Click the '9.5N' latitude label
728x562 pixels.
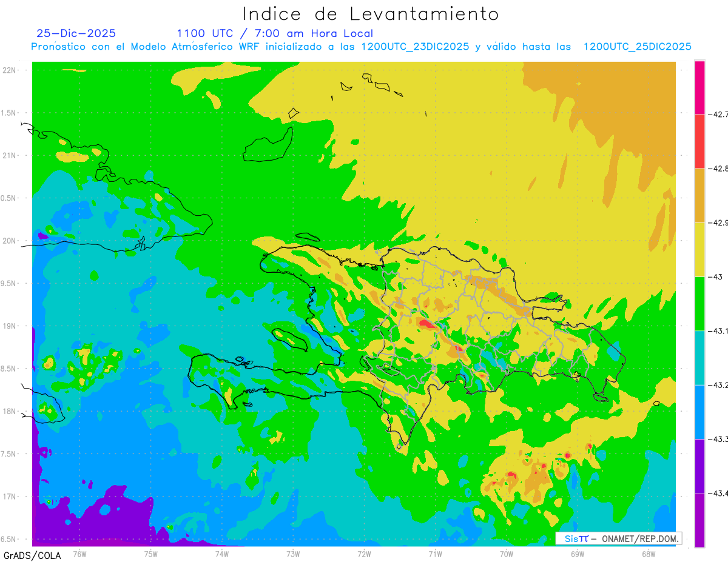(x=9, y=283)
